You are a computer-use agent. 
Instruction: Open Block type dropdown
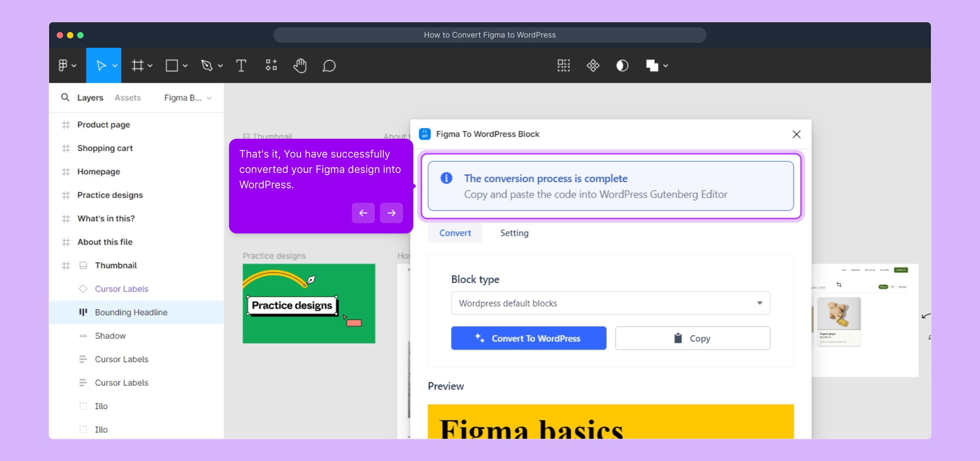click(610, 303)
